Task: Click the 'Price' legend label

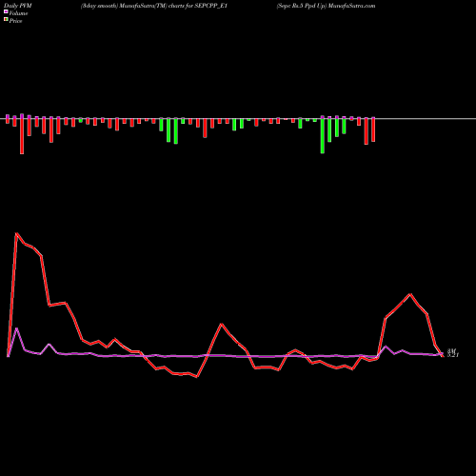Action: point(15,21)
